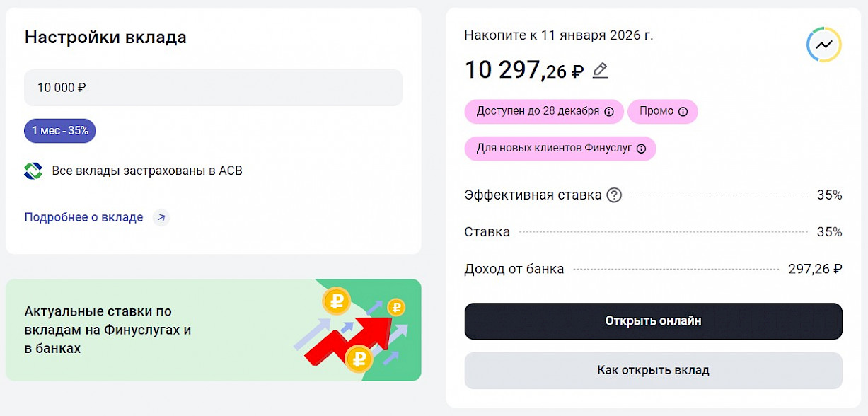Click the question mark next to 'Эффективная ставка'
Image resolution: width=868 pixels, height=416 pixels.
pyautogui.click(x=614, y=195)
